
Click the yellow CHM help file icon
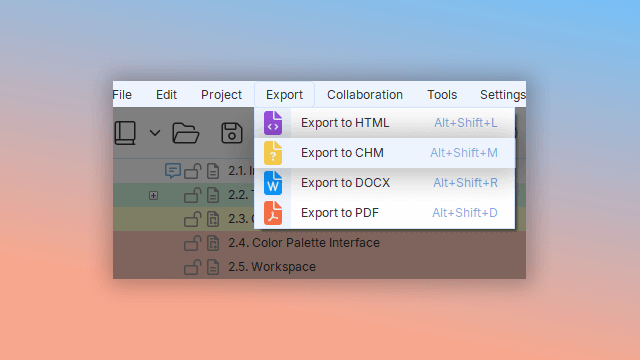pyautogui.click(x=273, y=153)
